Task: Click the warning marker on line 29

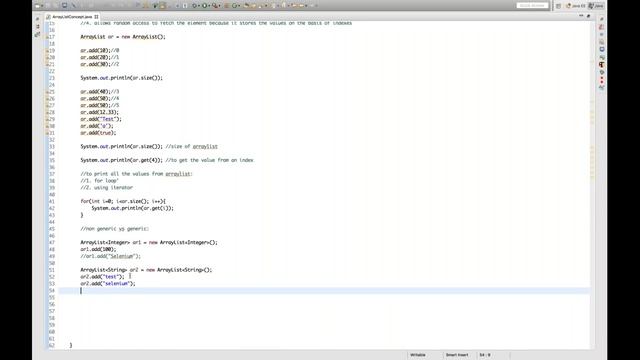Action: click(x=47, y=119)
